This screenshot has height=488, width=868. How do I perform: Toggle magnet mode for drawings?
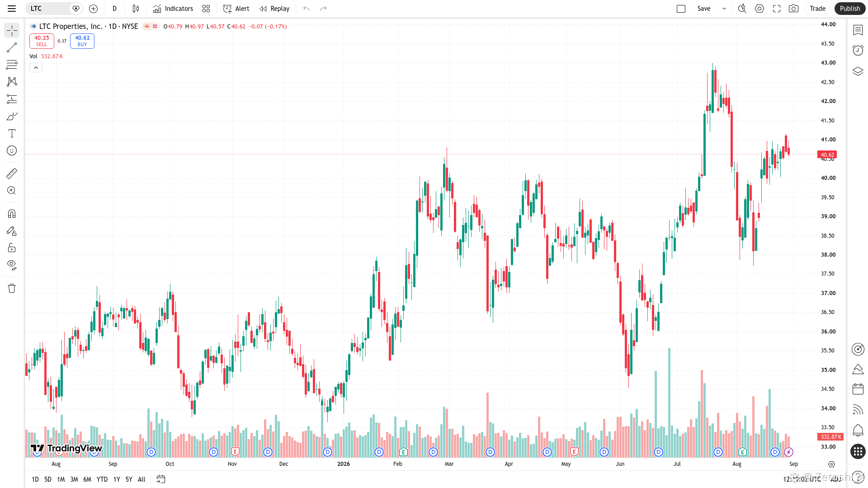(12, 214)
